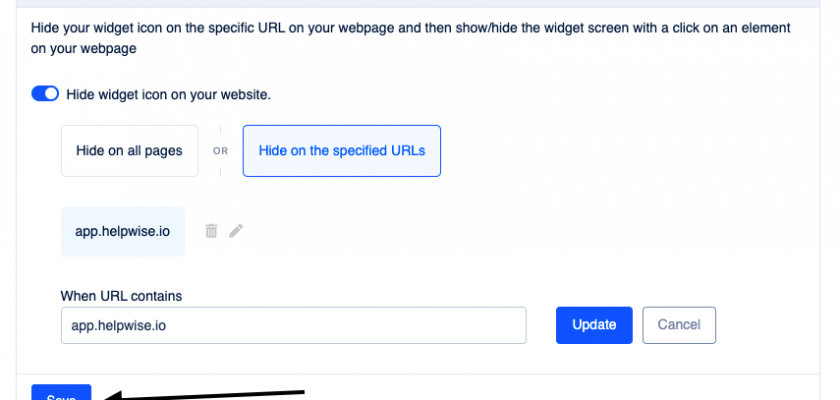This screenshot has width=840, height=400.
Task: Click the app.helpwise.io URL chip
Action: 123,231
